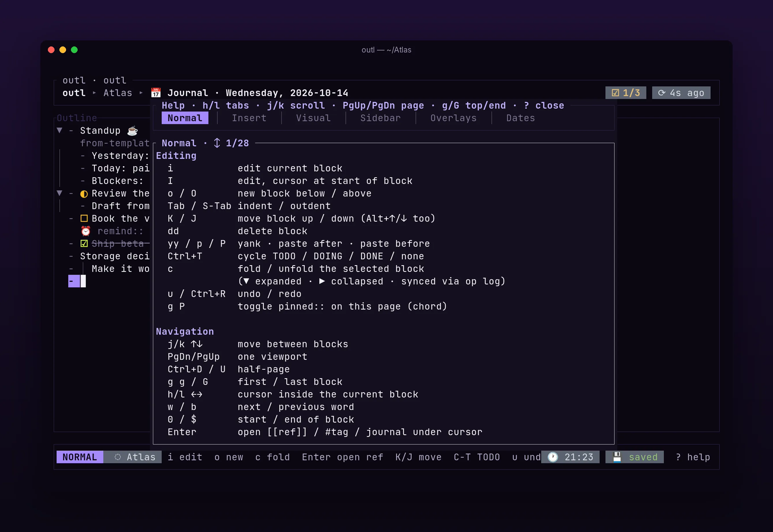Click the 'half-page' help row
The width and height of the screenshot is (773, 532).
(228, 369)
